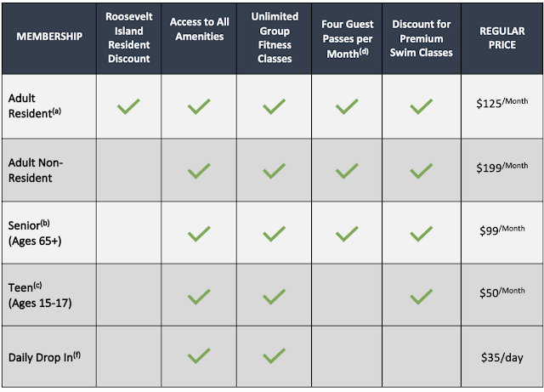Image resolution: width=544 pixels, height=392 pixels.
Task: Select the MEMBERSHIP column header
Action: pyautogui.click(x=49, y=36)
